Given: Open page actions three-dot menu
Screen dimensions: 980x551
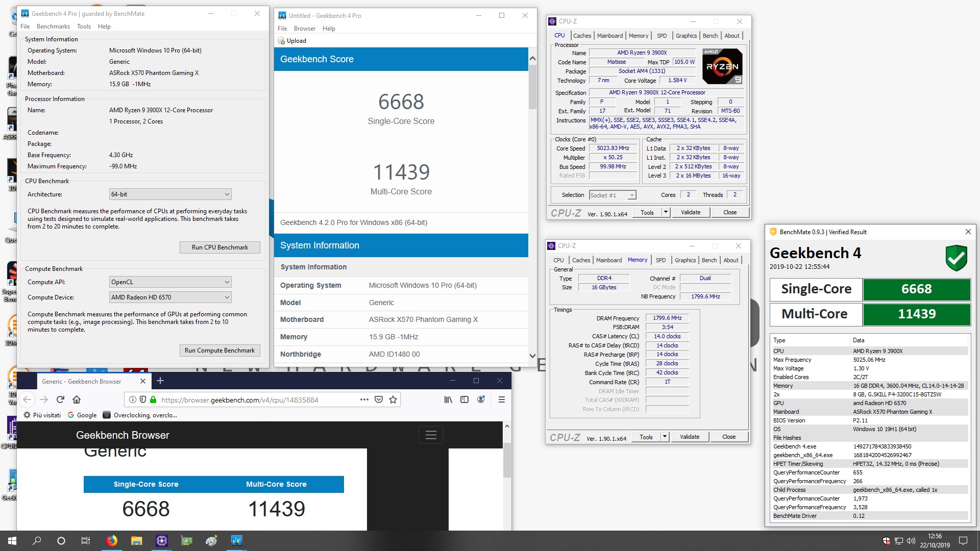Looking at the screenshot, I should (364, 399).
